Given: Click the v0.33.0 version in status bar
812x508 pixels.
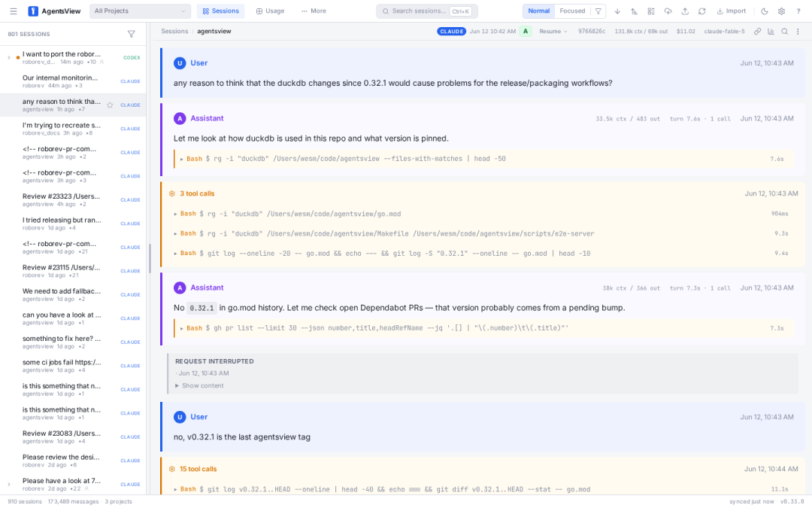Looking at the screenshot, I should tap(792, 502).
